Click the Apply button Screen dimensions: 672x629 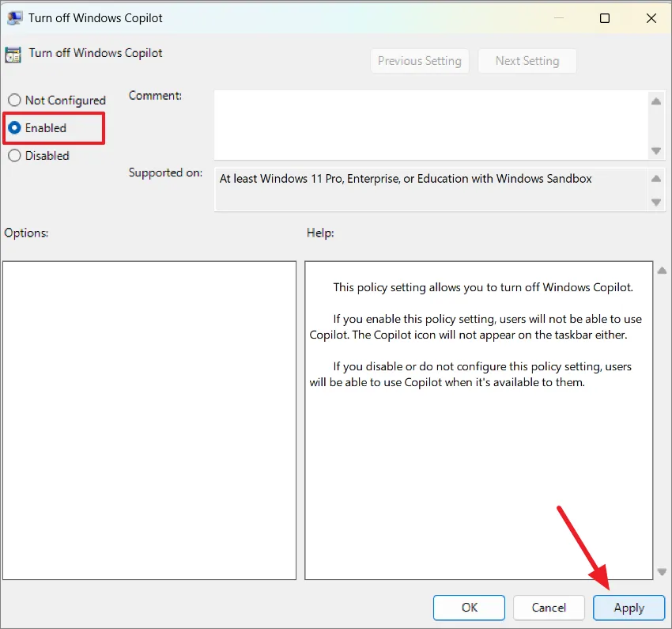tap(629, 607)
